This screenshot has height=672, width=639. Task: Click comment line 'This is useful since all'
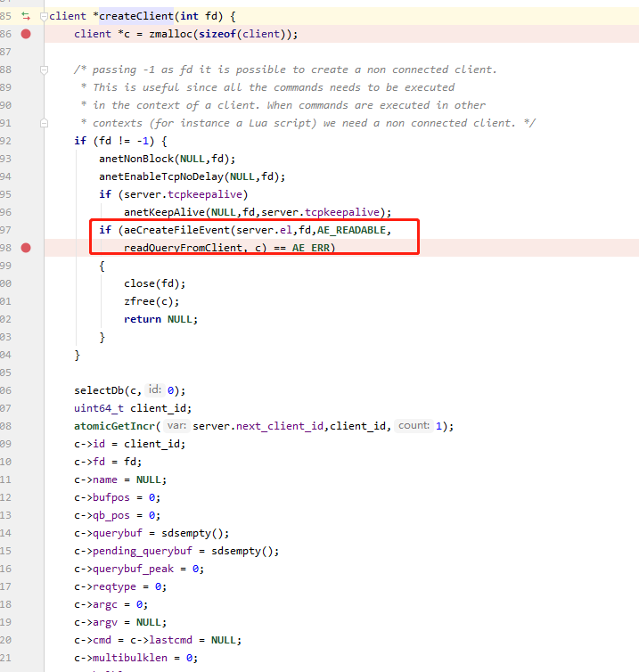coord(268,87)
